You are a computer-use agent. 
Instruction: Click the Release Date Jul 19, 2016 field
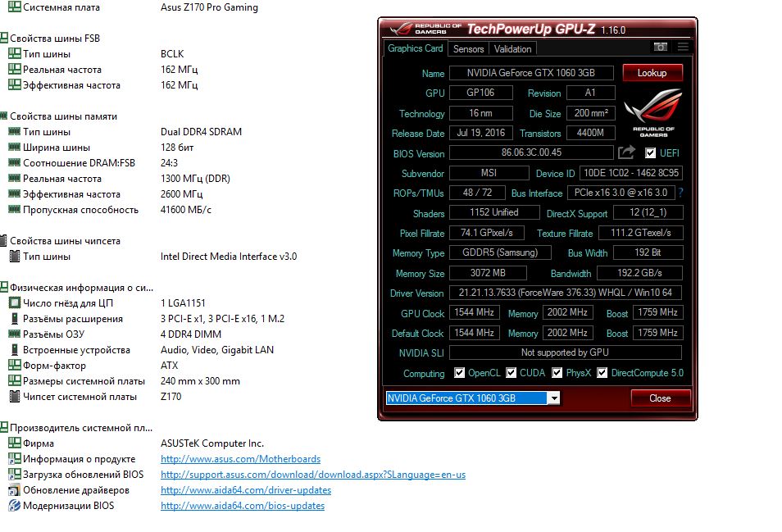tap(481, 133)
